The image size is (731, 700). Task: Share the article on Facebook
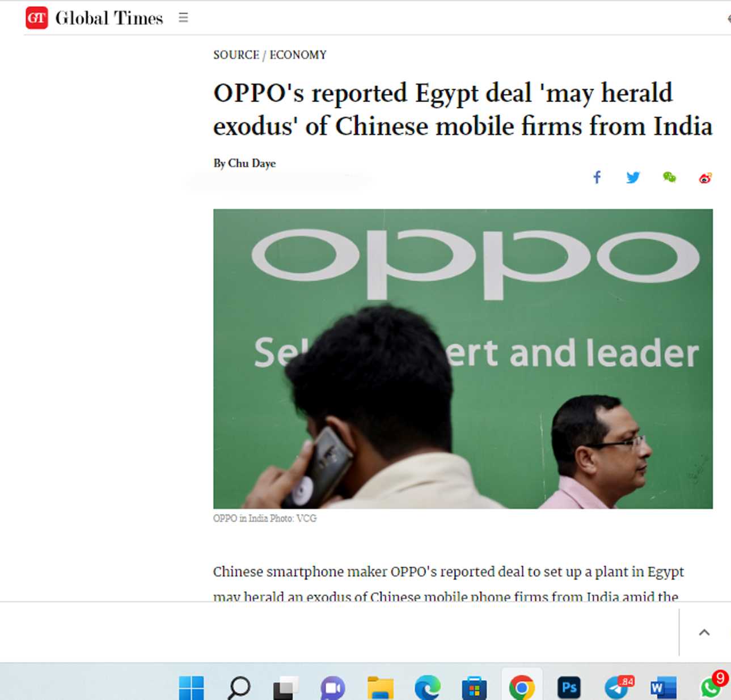coord(597,177)
